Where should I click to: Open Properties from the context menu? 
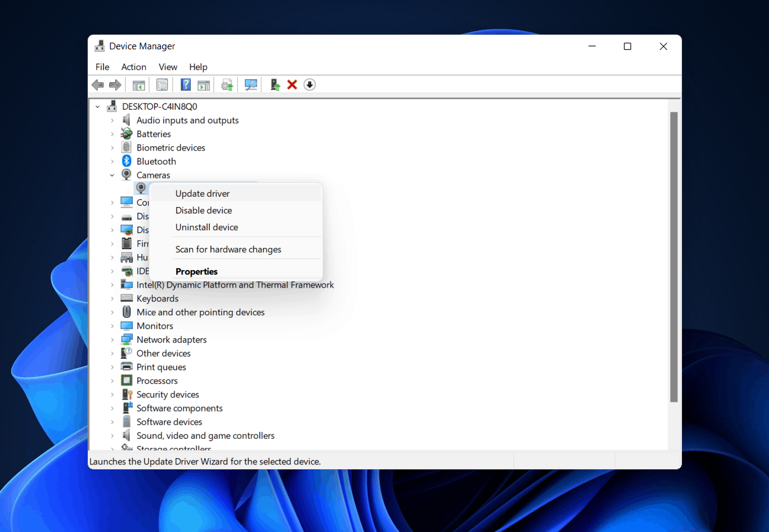tap(196, 272)
